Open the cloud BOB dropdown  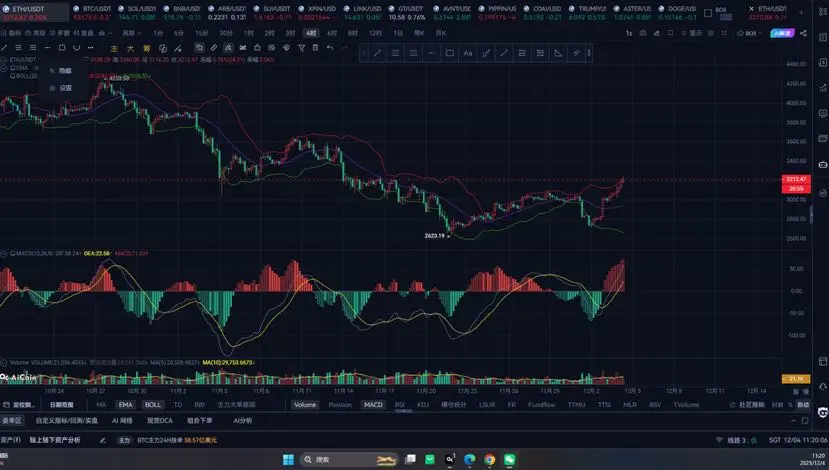coord(749,33)
